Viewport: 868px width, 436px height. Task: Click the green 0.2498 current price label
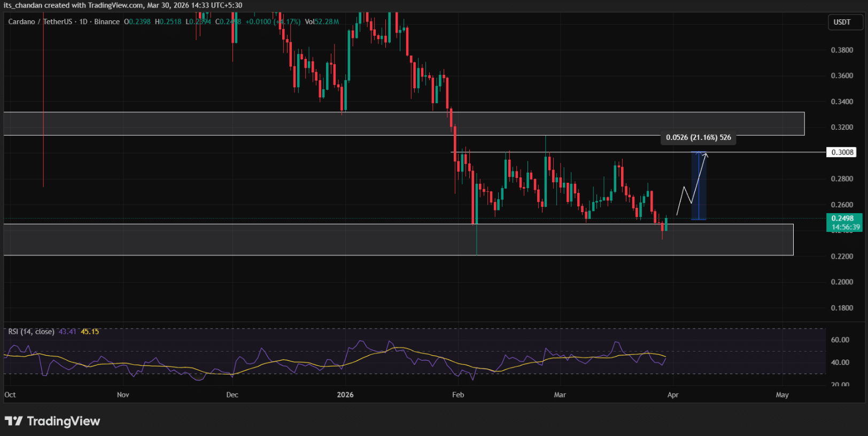[x=843, y=219]
